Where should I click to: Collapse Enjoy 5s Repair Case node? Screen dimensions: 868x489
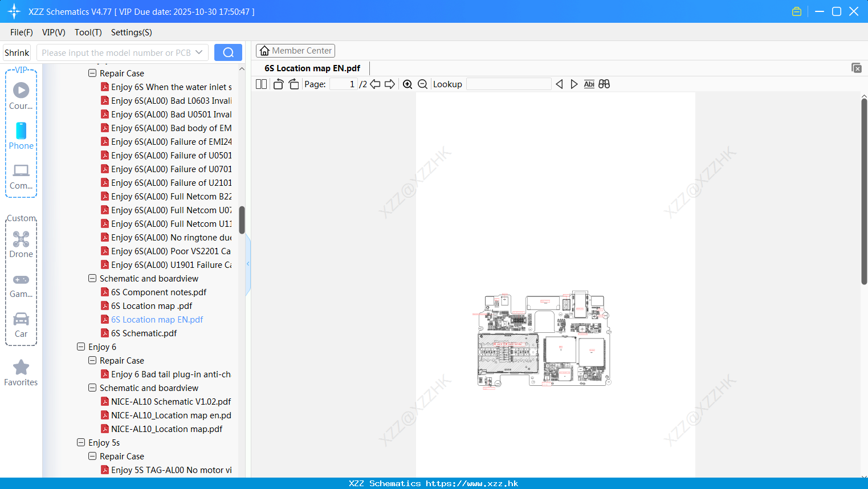click(92, 457)
